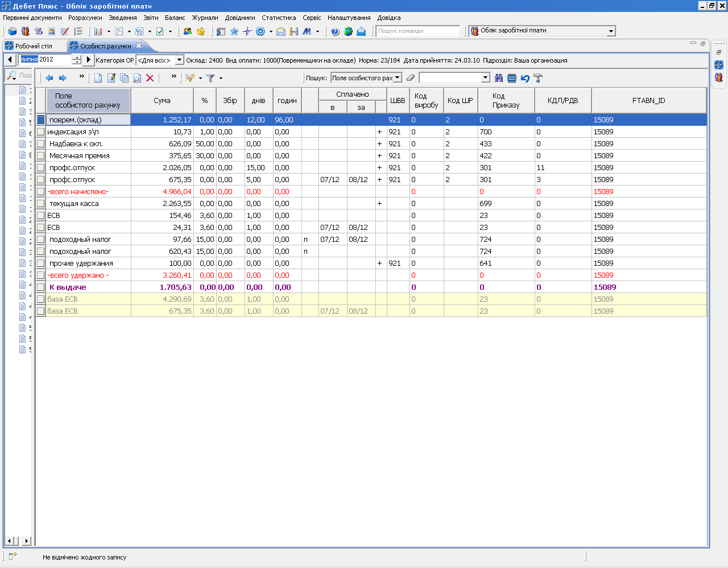Open the search value combo box dropdown arrow
The image size is (728, 568).
click(485, 77)
